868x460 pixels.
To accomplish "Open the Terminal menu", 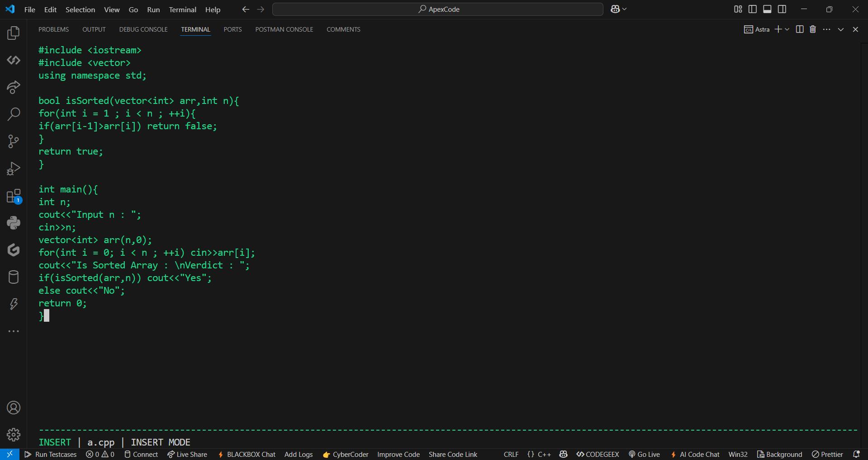I will (183, 9).
